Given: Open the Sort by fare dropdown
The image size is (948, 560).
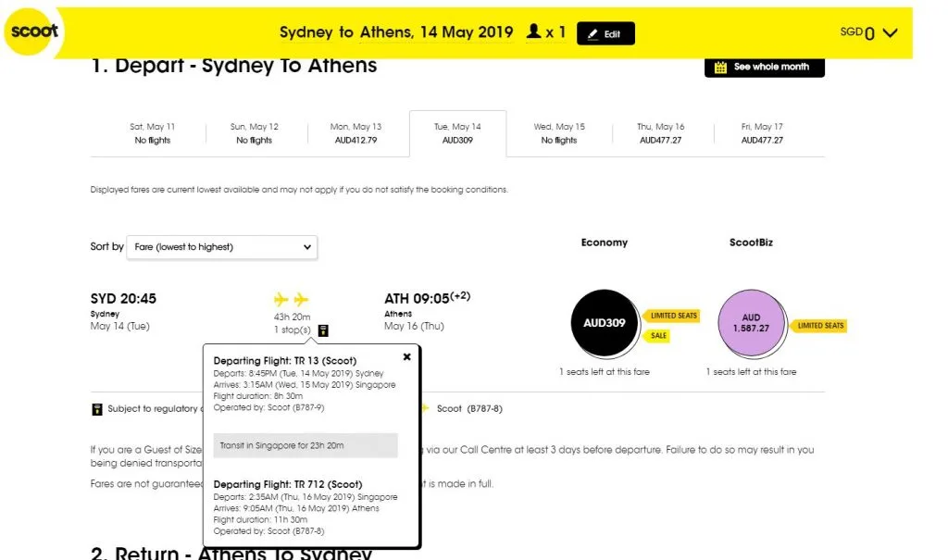Looking at the screenshot, I should 222,247.
